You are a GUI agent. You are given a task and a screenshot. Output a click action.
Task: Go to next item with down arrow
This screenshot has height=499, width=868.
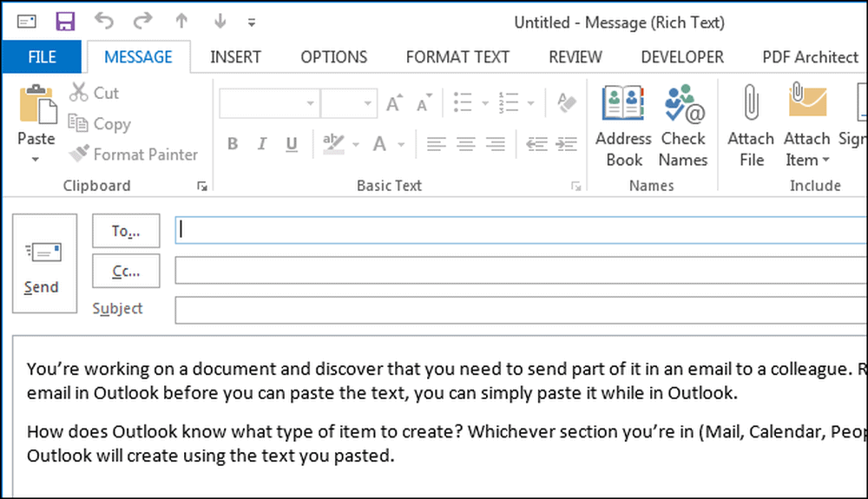coord(220,21)
